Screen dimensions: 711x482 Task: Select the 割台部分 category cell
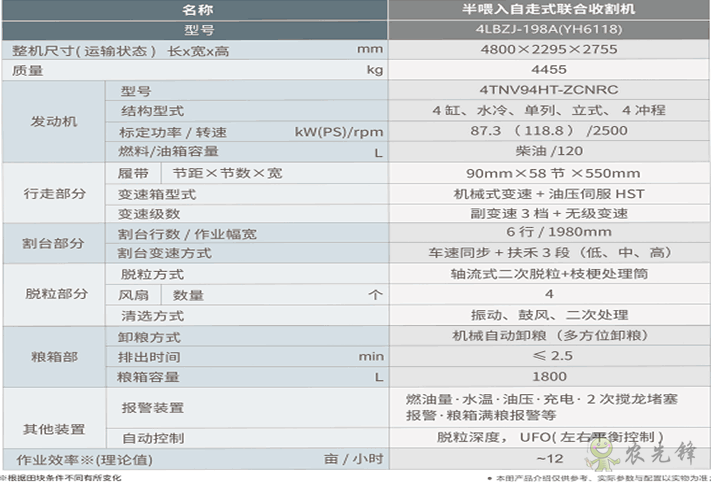(x=52, y=243)
